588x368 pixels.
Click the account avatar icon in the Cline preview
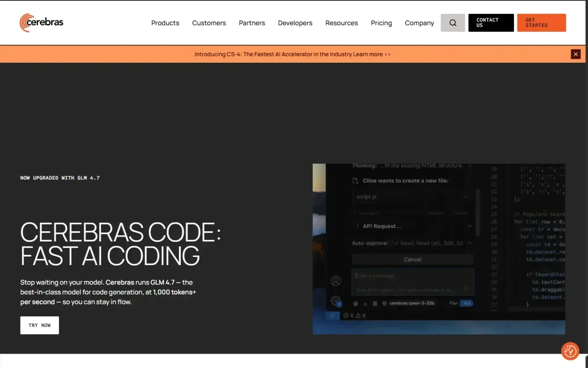[336, 281]
